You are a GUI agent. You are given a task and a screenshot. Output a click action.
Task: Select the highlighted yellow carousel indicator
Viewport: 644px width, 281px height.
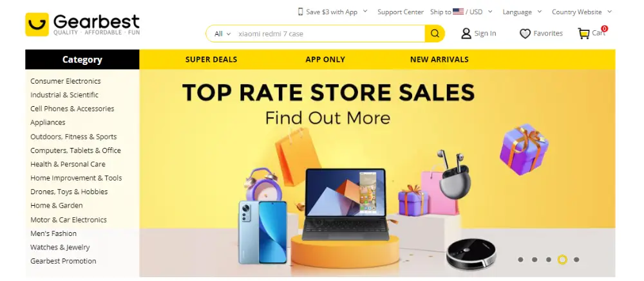pyautogui.click(x=562, y=260)
